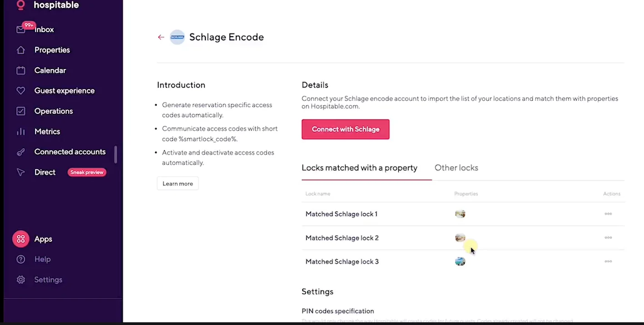
Task: Expand actions menu for Schlage lock 2
Action: 608,237
